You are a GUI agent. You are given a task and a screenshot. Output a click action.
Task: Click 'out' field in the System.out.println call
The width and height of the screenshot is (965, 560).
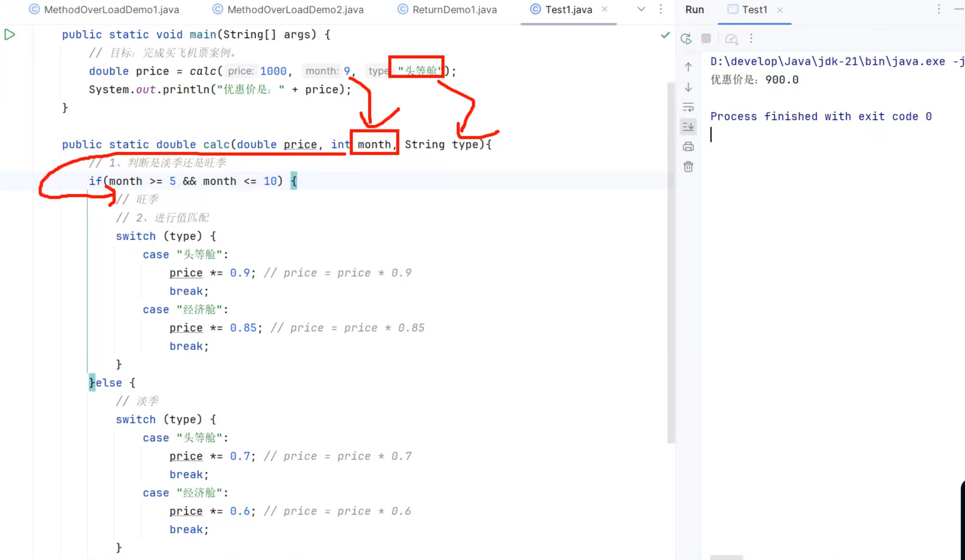(x=146, y=90)
